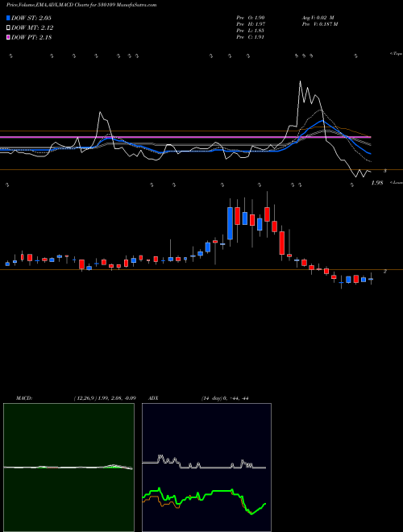Click the magenta horizontal DOW PT line
403x532 pixels.
(x=185, y=137)
